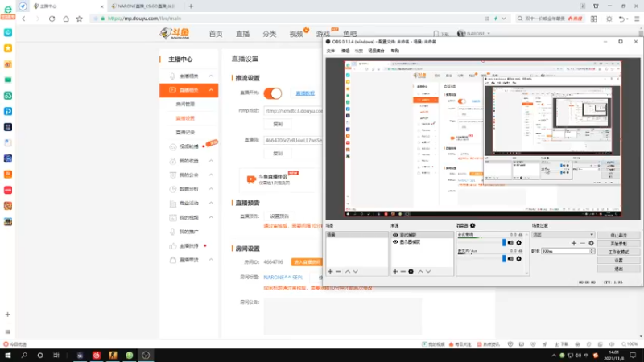Screen dimensions: 644x362
Task: Bookmark this page with the star icon
Action: tap(79, 19)
